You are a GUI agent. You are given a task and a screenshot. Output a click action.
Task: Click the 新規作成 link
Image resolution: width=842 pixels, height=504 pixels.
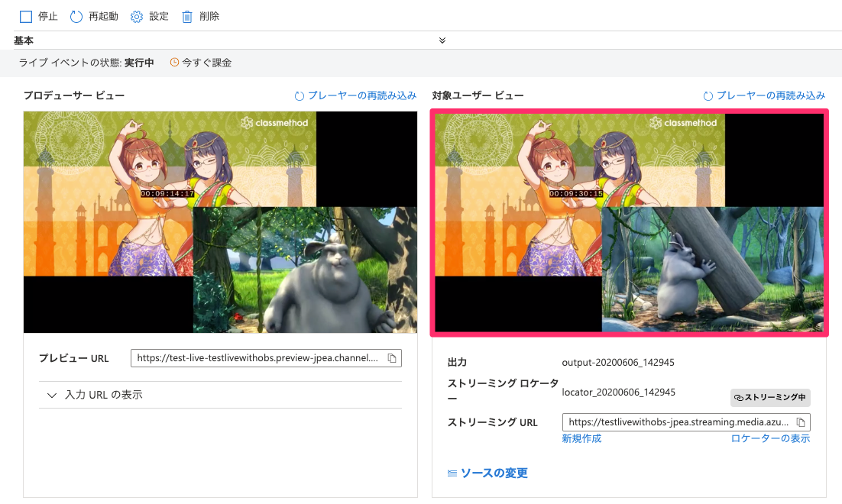[581, 438]
